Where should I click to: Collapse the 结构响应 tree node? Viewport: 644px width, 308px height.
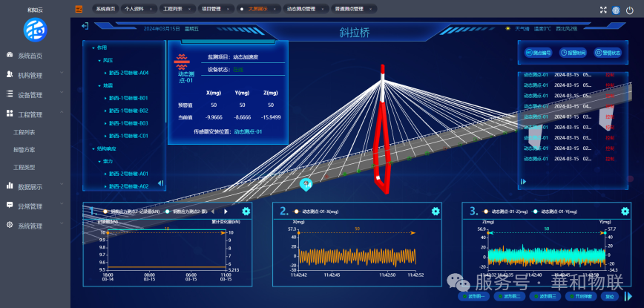(93, 148)
